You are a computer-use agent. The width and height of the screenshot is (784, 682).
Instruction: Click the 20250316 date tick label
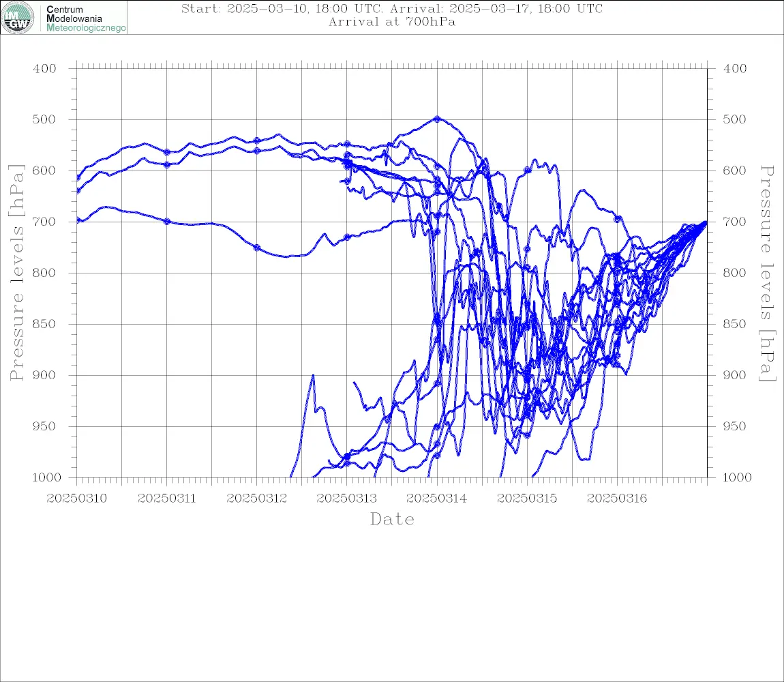pos(616,499)
